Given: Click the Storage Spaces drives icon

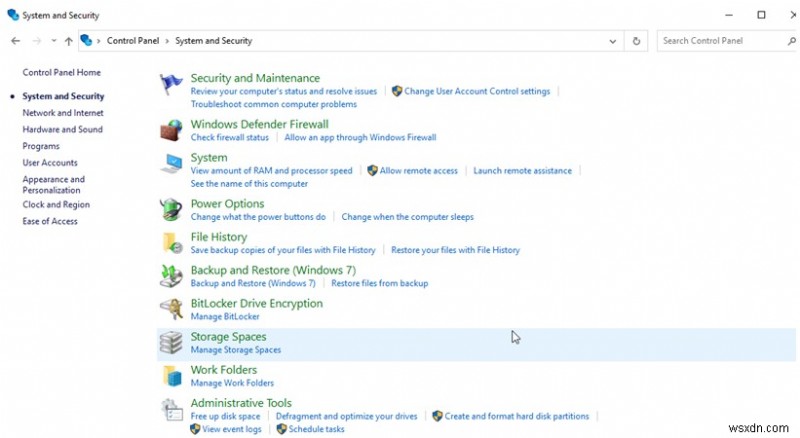Looking at the screenshot, I should coord(172,343).
